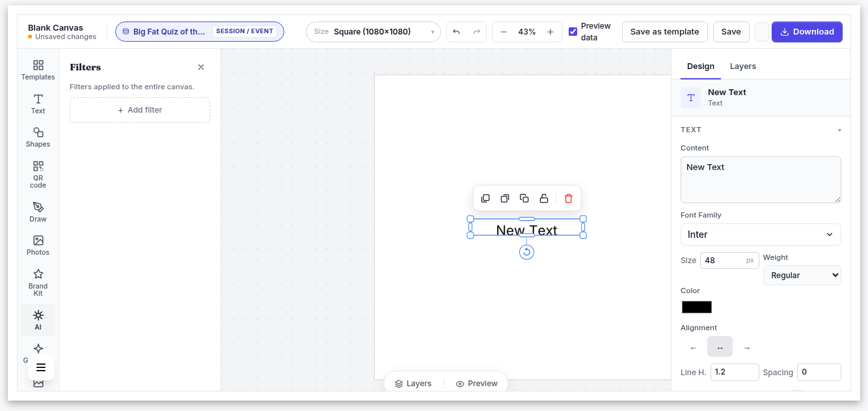Select the Design tab
868x411 pixels.
coord(701,66)
